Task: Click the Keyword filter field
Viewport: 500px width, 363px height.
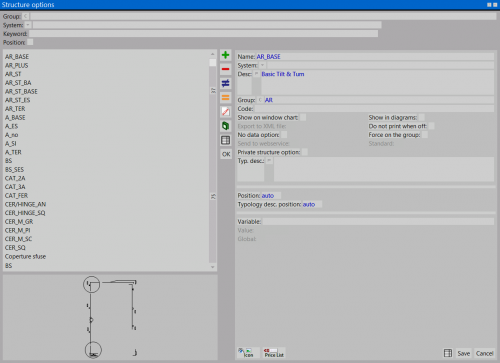Action: click(203, 34)
